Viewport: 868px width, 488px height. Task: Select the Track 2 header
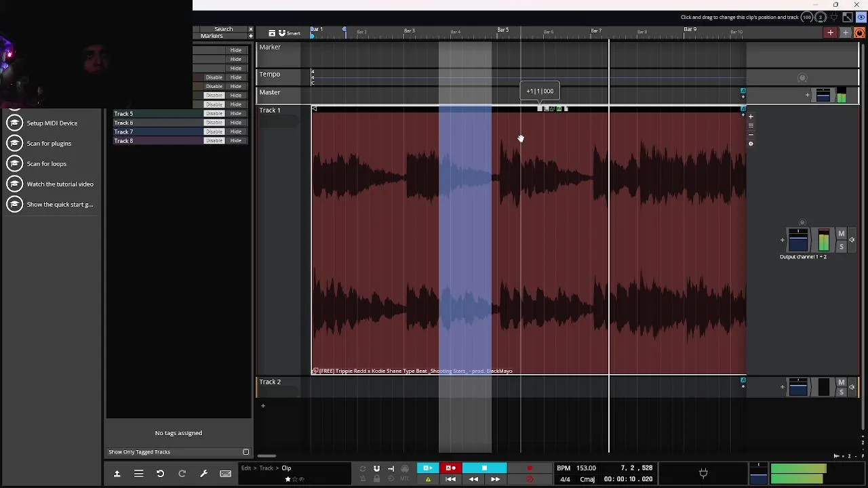click(270, 382)
